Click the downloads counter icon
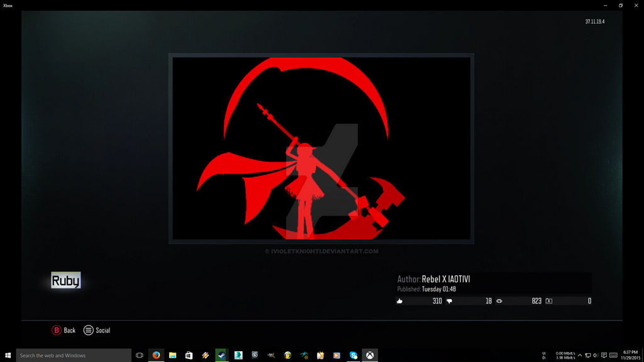 pos(548,301)
